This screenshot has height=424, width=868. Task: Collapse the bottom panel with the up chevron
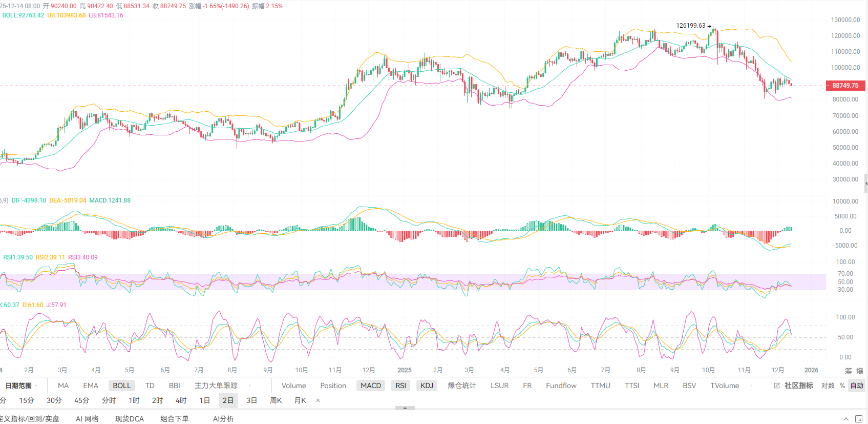coord(845,419)
